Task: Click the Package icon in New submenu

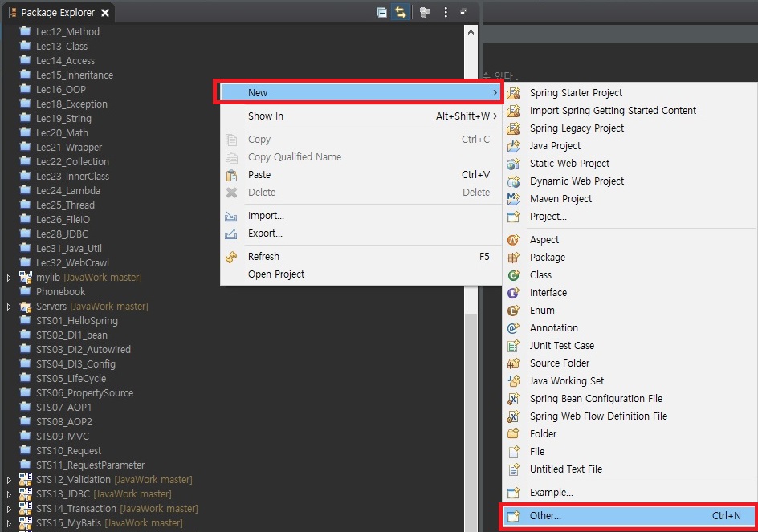Action: click(x=513, y=258)
